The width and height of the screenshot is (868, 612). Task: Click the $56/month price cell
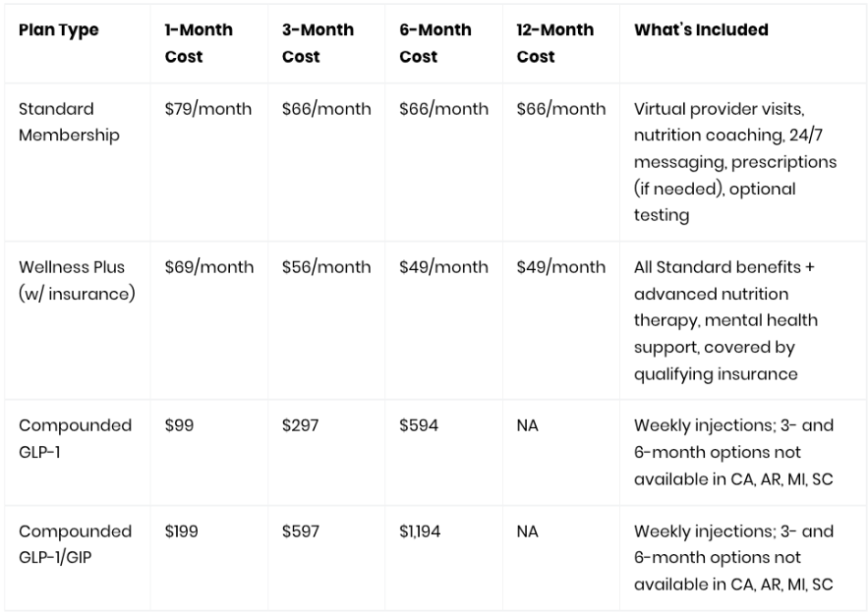click(326, 267)
